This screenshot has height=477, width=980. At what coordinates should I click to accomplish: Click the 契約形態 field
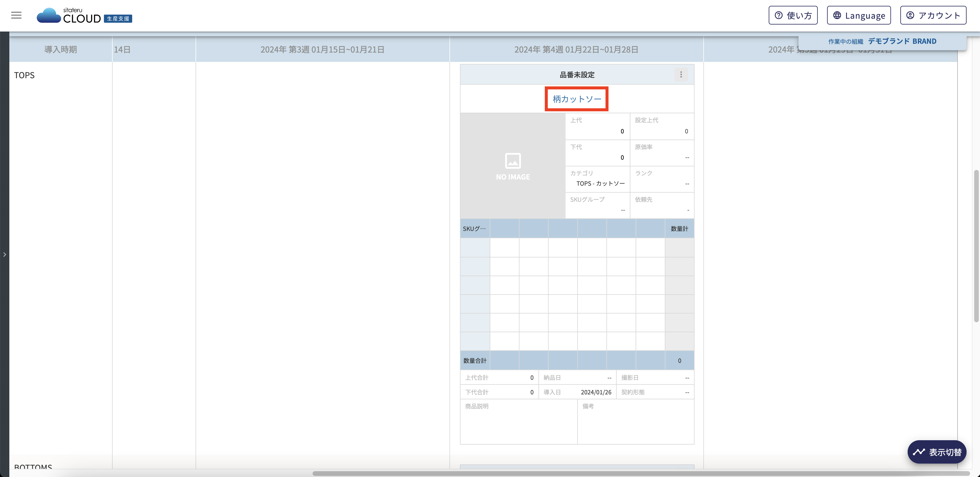[655, 392]
